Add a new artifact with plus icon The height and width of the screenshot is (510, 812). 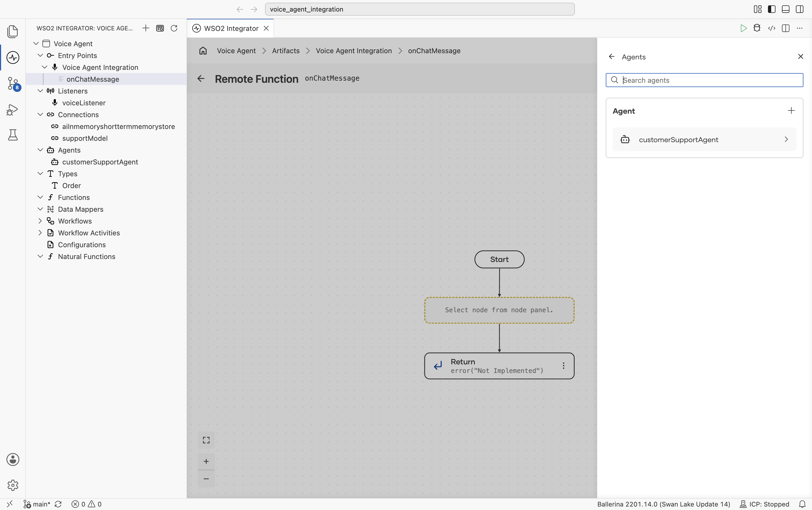point(146,28)
